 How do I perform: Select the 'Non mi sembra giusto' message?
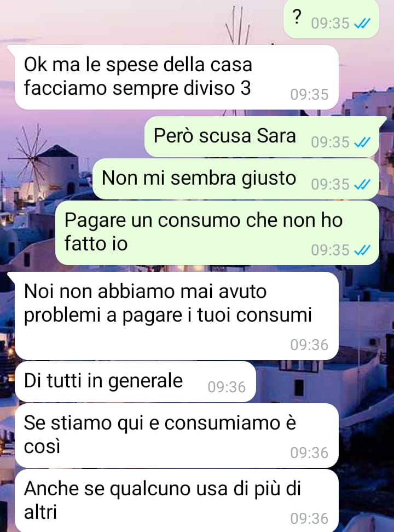(x=236, y=179)
